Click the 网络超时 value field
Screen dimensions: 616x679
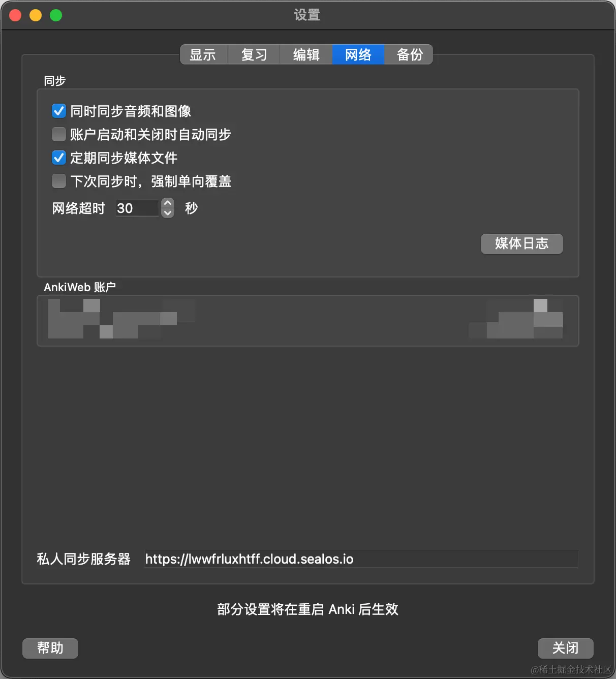coord(138,208)
